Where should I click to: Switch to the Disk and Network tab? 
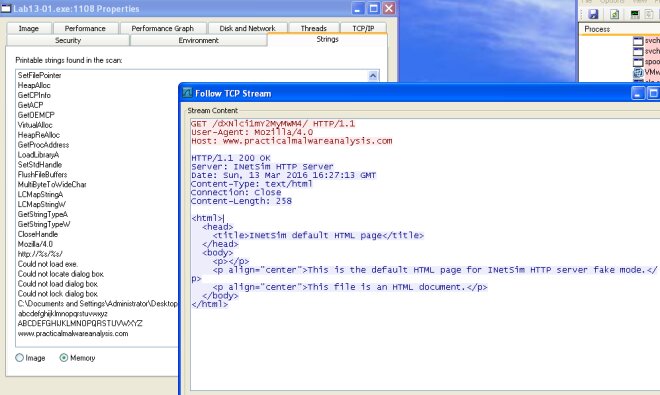[248, 28]
